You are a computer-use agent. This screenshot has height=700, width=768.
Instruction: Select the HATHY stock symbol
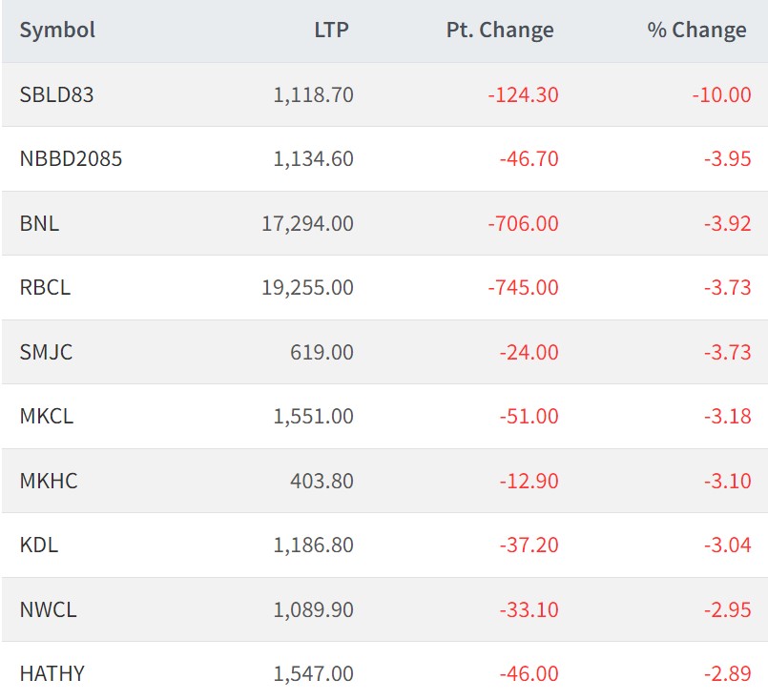click(52, 674)
